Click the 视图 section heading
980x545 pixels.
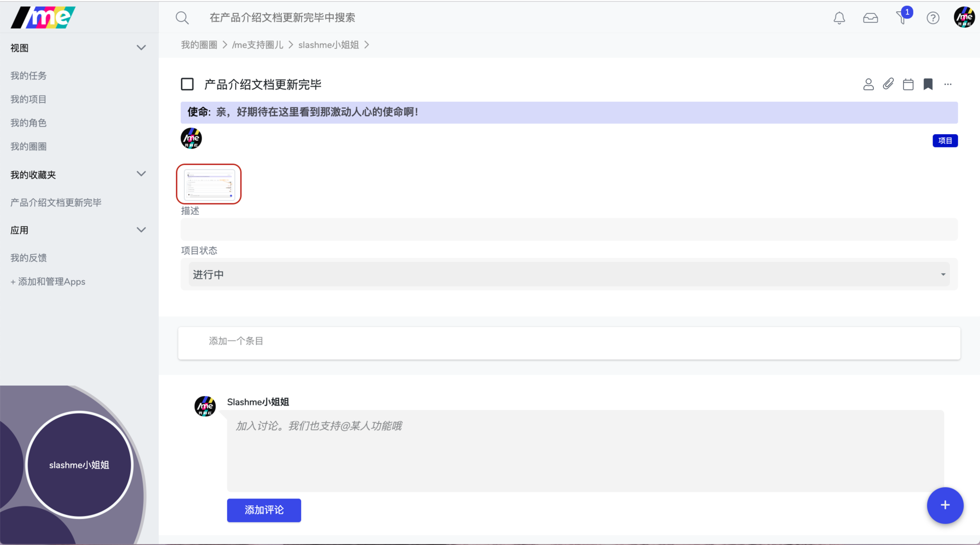click(19, 48)
